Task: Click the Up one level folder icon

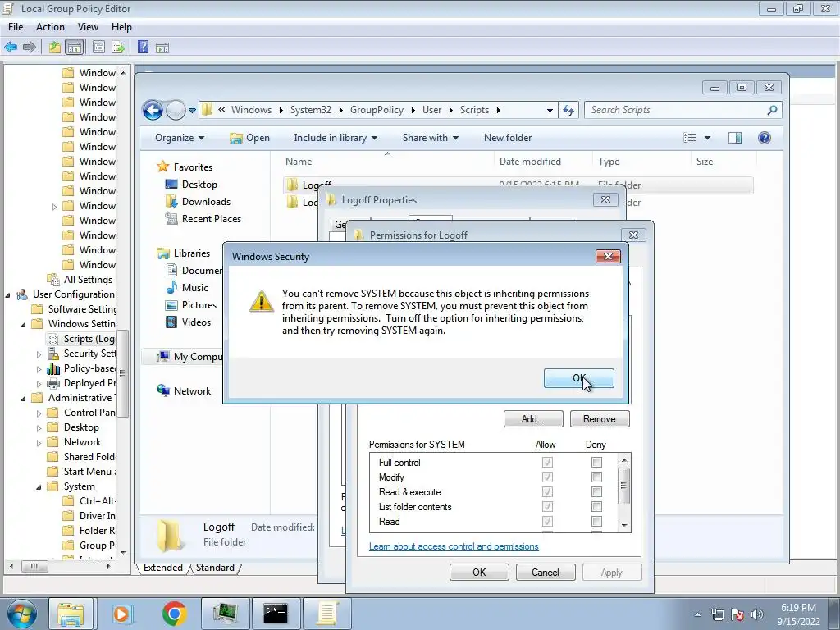Action: pyautogui.click(x=55, y=47)
